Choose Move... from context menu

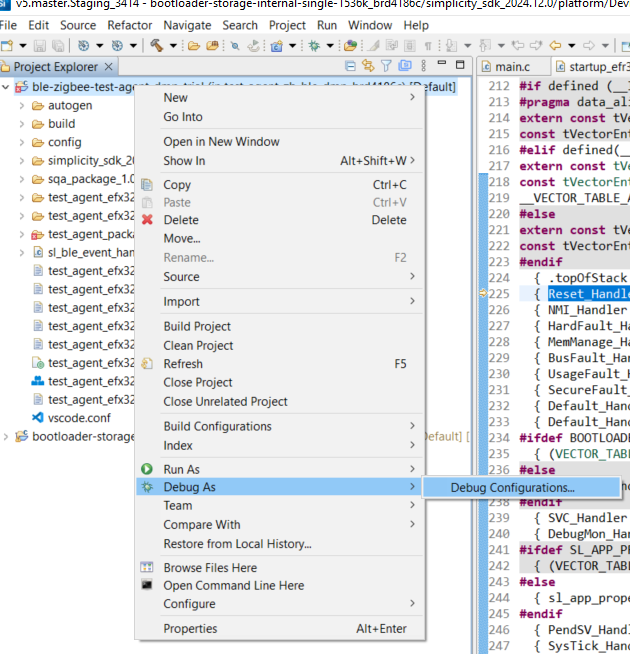(280, 239)
